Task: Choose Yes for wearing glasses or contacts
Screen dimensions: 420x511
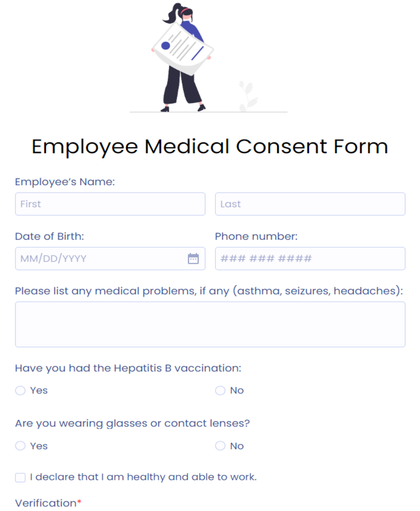Action: point(20,446)
